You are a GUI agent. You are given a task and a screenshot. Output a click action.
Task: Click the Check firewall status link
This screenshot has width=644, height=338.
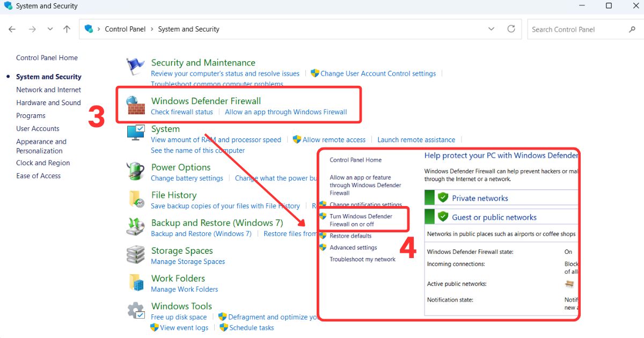click(x=182, y=112)
